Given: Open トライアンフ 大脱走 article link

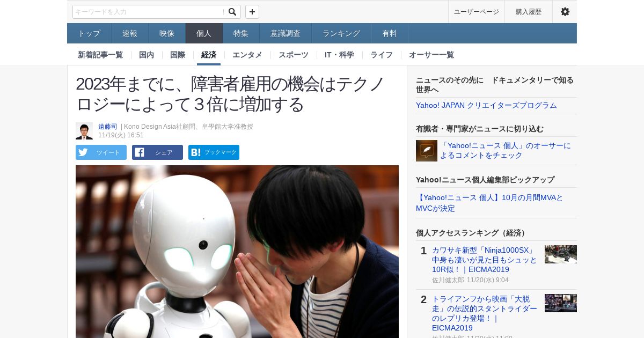Looking at the screenshot, I should tap(485, 313).
